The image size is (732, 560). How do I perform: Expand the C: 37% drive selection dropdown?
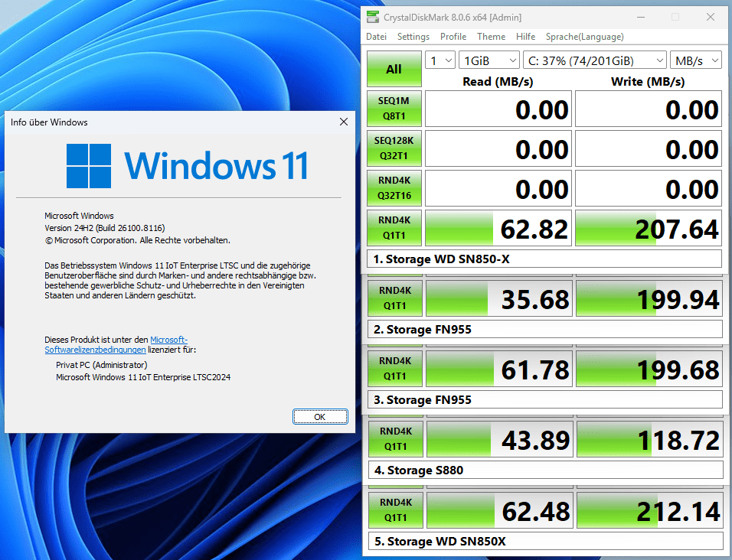pos(595,60)
